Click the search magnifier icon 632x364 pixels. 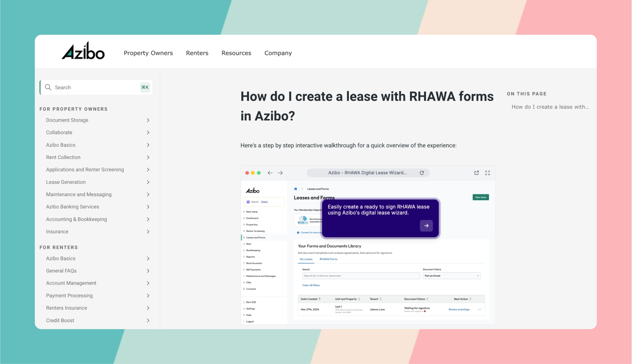click(48, 87)
